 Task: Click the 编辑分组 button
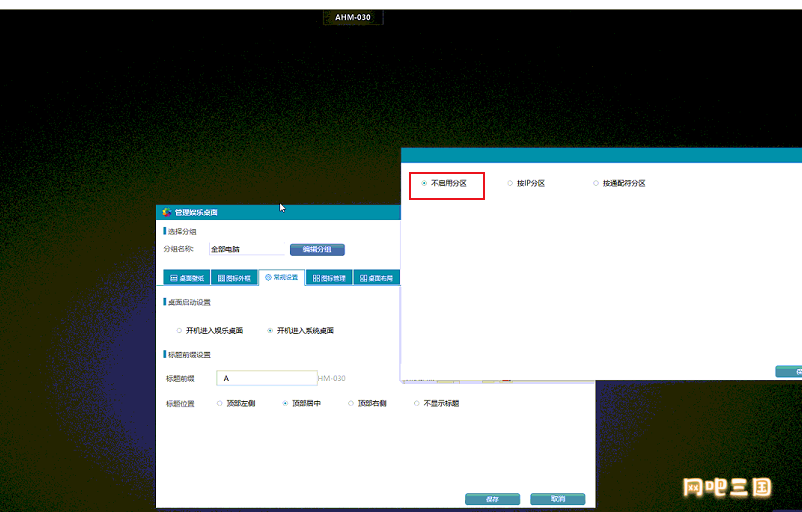[x=317, y=249]
